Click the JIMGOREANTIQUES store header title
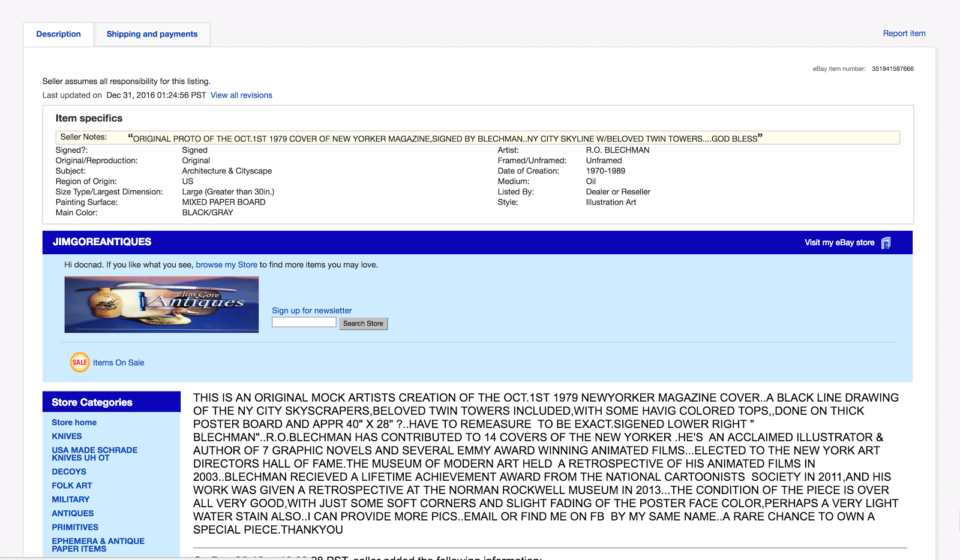 tap(102, 242)
